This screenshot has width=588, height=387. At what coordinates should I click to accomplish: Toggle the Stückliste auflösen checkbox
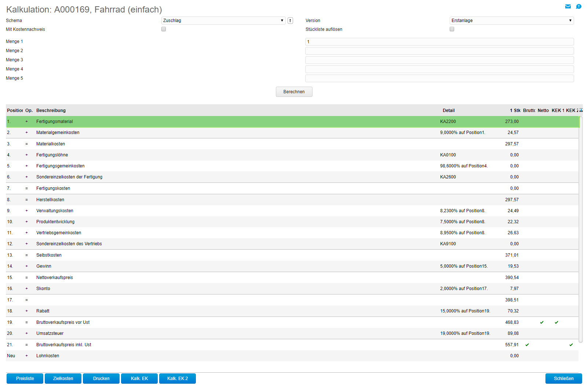pos(452,29)
